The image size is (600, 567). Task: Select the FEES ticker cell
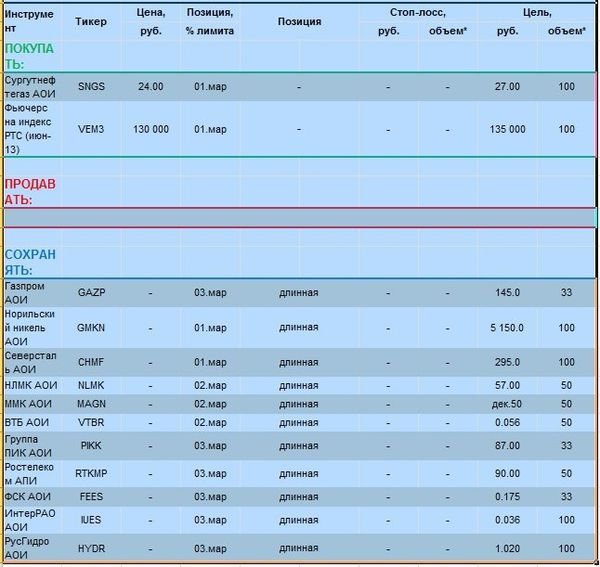[91, 497]
